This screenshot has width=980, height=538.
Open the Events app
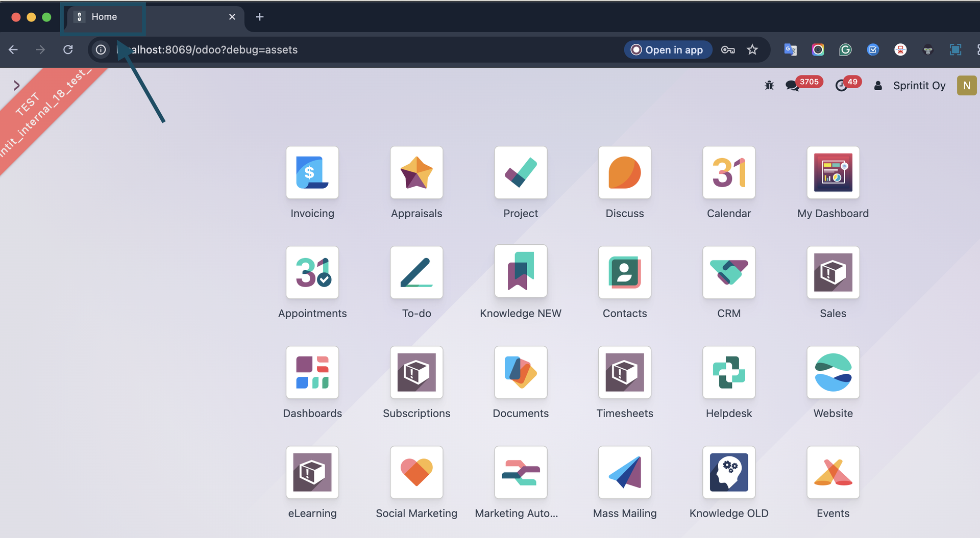pos(833,472)
